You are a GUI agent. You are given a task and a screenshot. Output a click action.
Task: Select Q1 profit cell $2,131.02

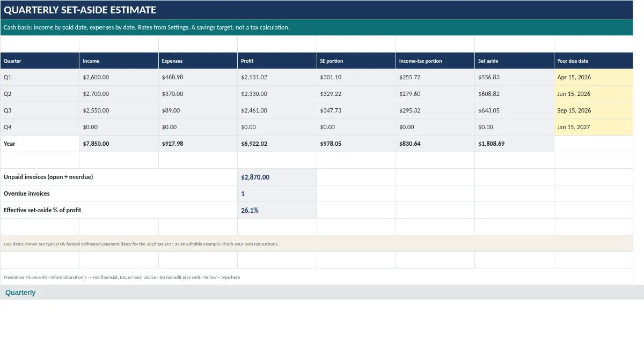point(277,77)
